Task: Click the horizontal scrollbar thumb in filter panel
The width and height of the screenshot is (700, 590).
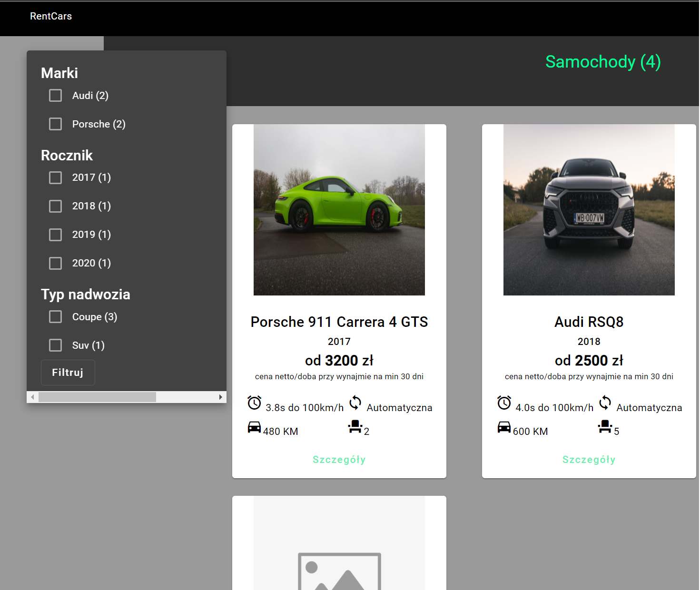Action: (x=97, y=397)
